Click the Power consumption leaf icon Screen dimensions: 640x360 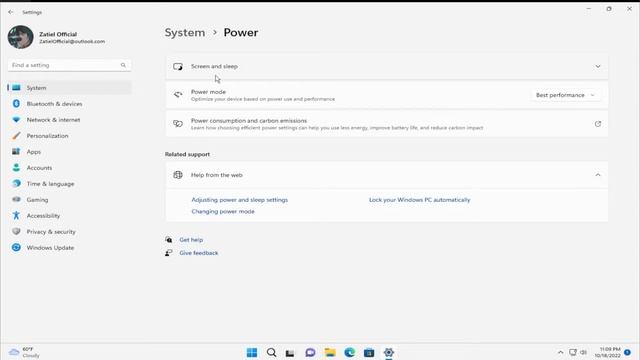(178, 124)
